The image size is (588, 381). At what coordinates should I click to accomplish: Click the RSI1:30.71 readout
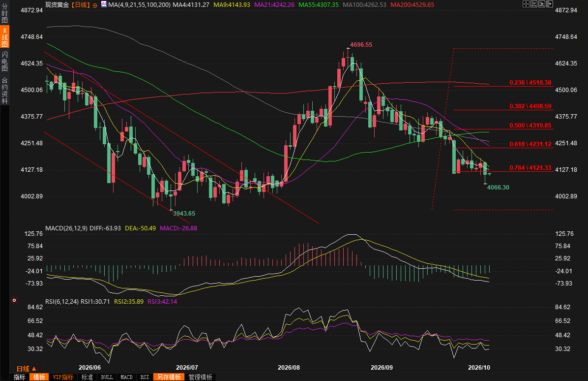pos(95,301)
